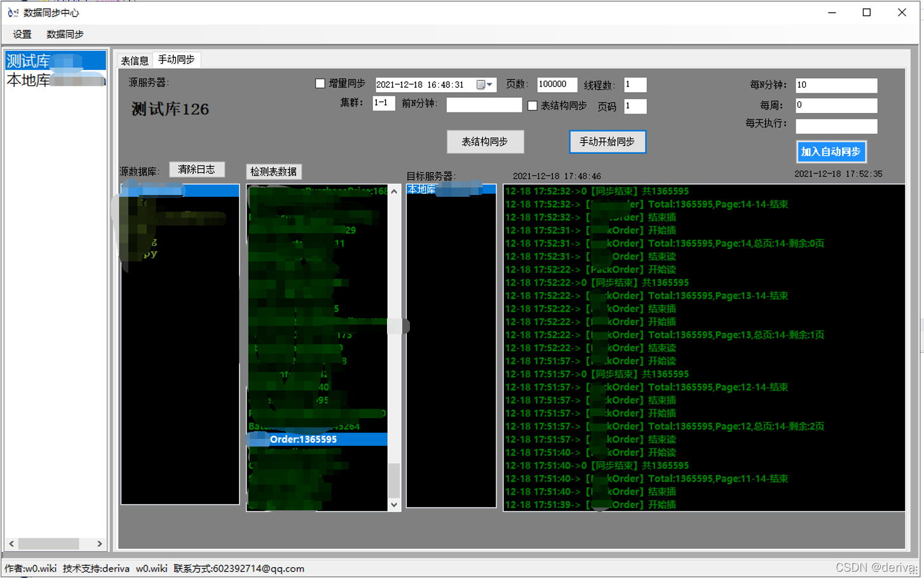Open the 设置 menu
The width and height of the screenshot is (924, 578).
tap(22, 34)
